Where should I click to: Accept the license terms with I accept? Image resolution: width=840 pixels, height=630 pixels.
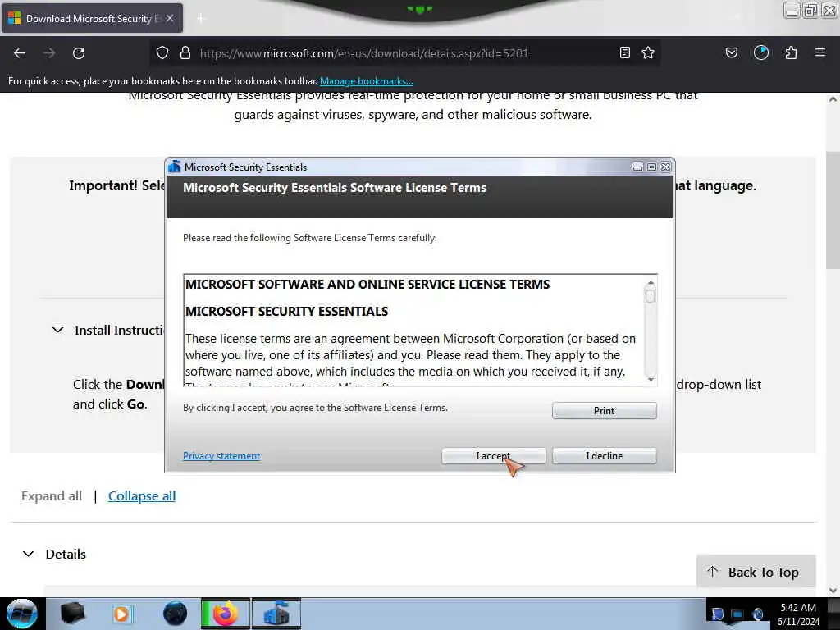click(493, 456)
